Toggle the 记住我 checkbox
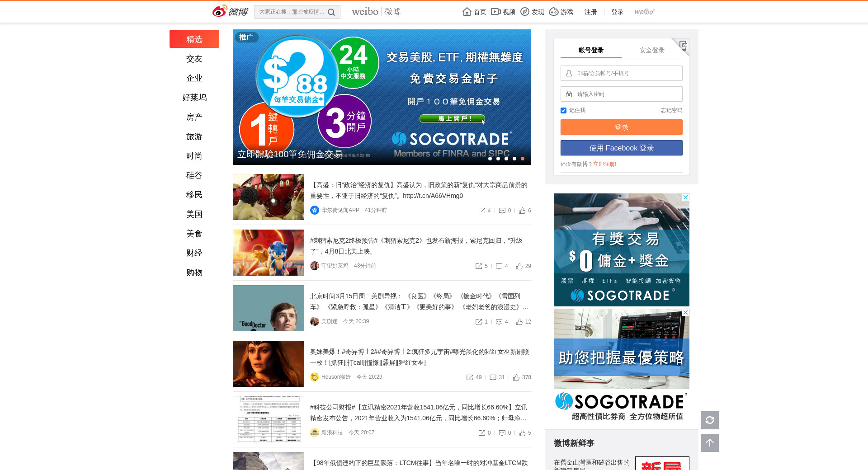Screen dimensions: 868x470 563,111
